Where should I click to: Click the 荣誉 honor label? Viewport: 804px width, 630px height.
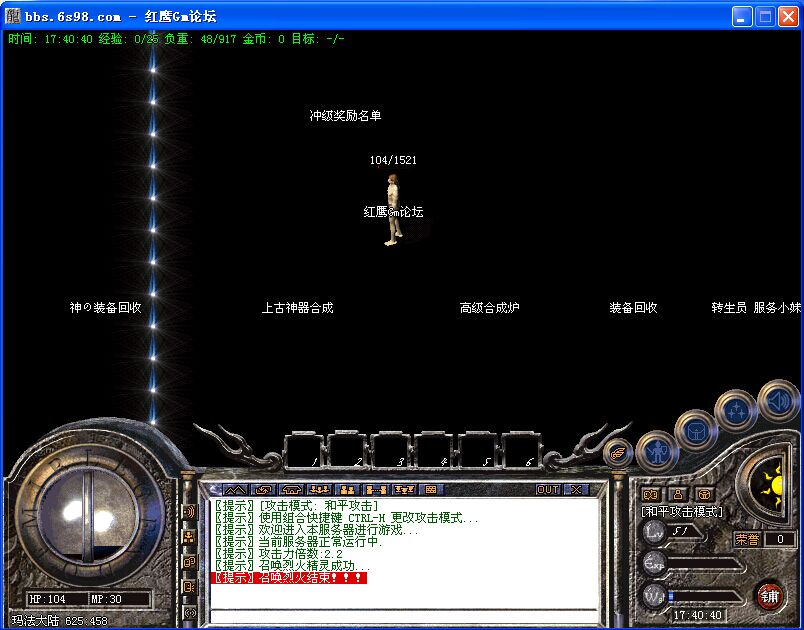point(747,539)
